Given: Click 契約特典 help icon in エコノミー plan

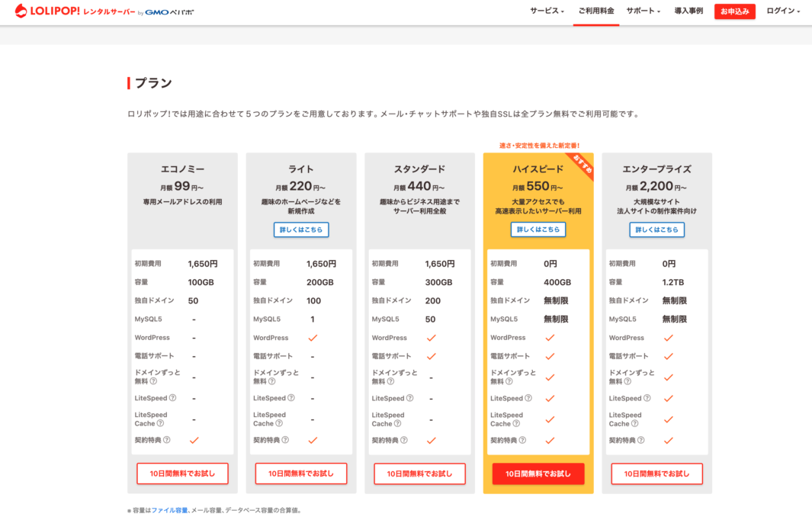Looking at the screenshot, I should (166, 440).
